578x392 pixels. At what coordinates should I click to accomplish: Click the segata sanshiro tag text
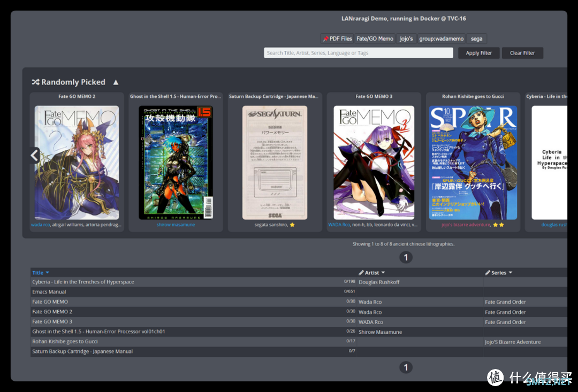(x=271, y=225)
